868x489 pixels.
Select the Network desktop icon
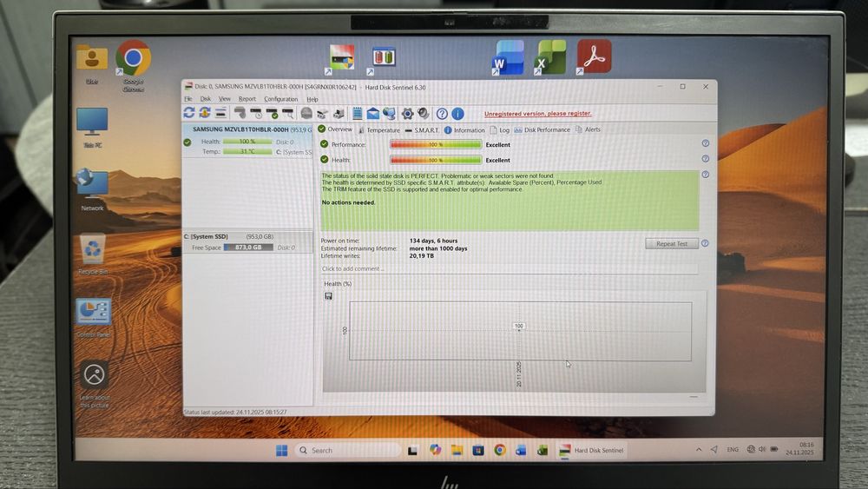pos(92,190)
